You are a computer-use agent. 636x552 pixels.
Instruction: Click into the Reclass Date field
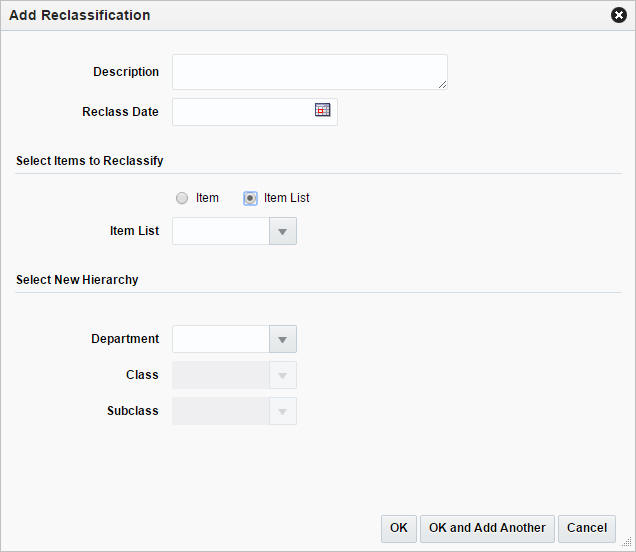click(x=242, y=112)
